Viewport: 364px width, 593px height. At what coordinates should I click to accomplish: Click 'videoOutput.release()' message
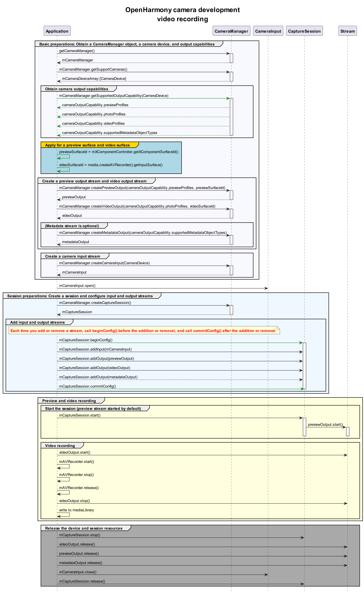(x=77, y=544)
